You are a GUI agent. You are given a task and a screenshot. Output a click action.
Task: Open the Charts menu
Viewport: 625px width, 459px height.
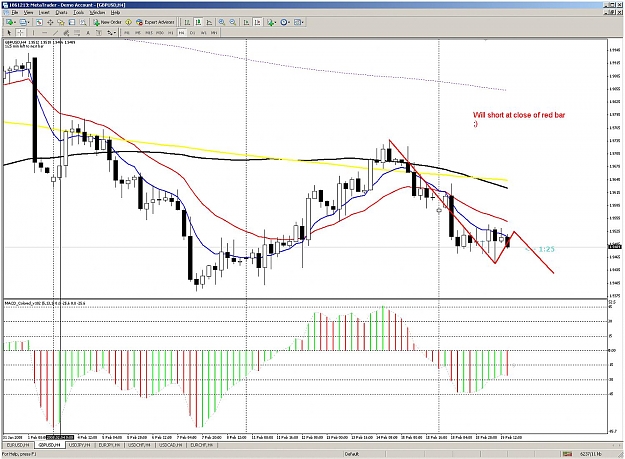pyautogui.click(x=61, y=12)
